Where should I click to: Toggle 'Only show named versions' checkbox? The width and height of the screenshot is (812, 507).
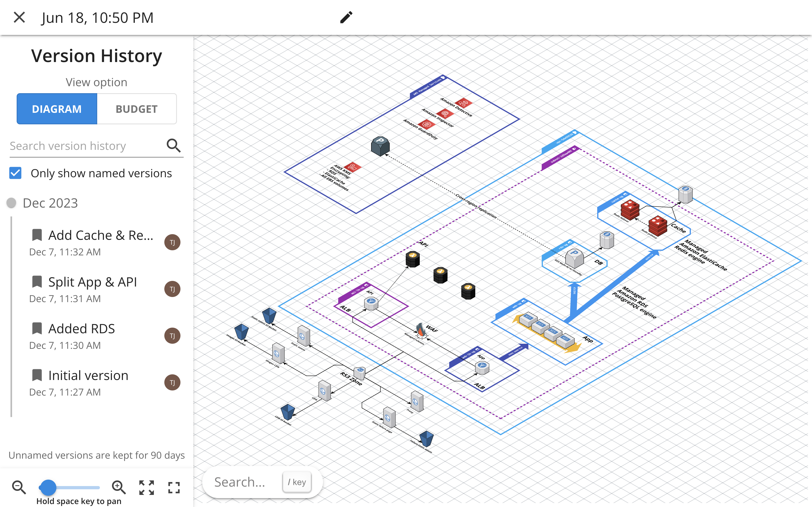(15, 173)
